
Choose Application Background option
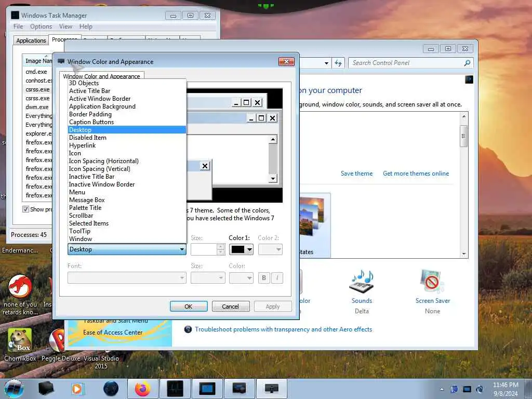click(127, 107)
